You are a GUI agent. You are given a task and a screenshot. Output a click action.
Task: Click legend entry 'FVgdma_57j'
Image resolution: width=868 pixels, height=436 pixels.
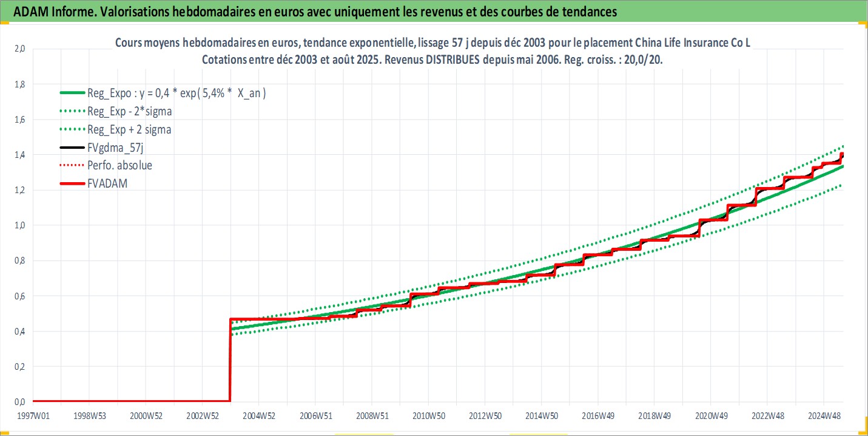tap(114, 148)
